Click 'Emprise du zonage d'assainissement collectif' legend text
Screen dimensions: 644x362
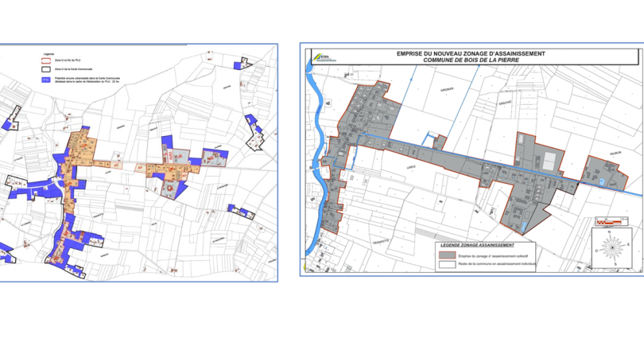tap(493, 255)
